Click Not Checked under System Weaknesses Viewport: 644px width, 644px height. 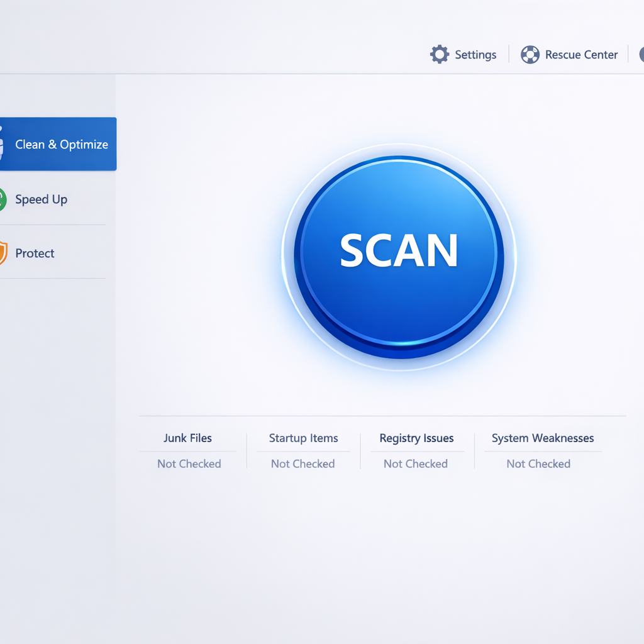coord(538,464)
